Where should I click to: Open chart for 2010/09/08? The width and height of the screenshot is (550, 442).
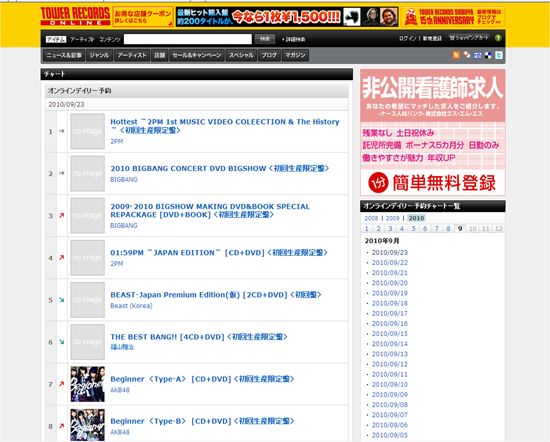point(390,405)
